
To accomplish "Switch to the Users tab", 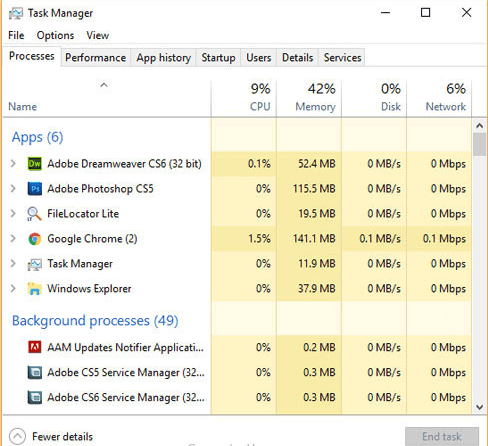I will coord(259,58).
